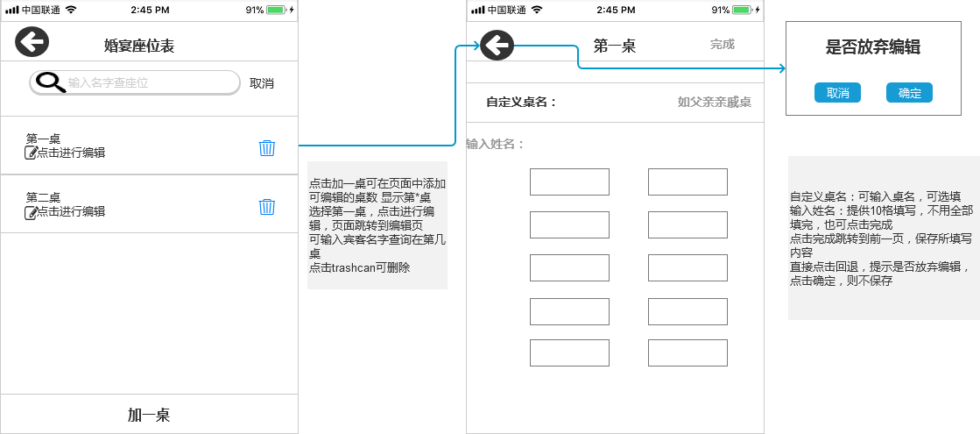This screenshot has height=434, width=980.
Task: Click the 输入姓名： label
Action: [x=497, y=145]
